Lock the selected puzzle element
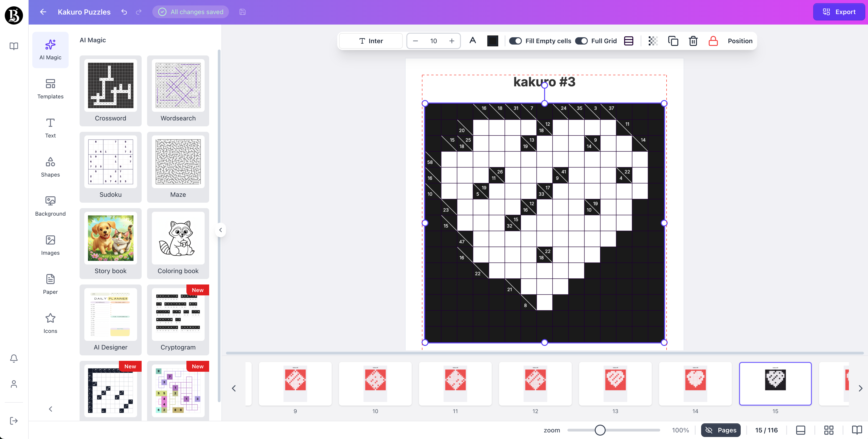Screen dimensions: 868x439 point(713,41)
